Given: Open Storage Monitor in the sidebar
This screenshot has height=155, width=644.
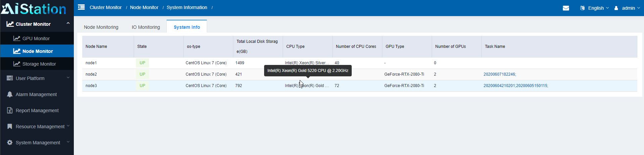Looking at the screenshot, I should 37,64.
